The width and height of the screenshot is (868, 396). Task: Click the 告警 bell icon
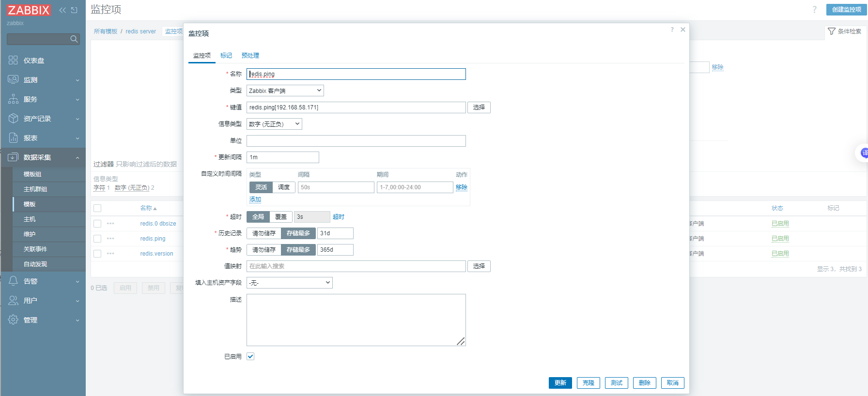click(13, 281)
